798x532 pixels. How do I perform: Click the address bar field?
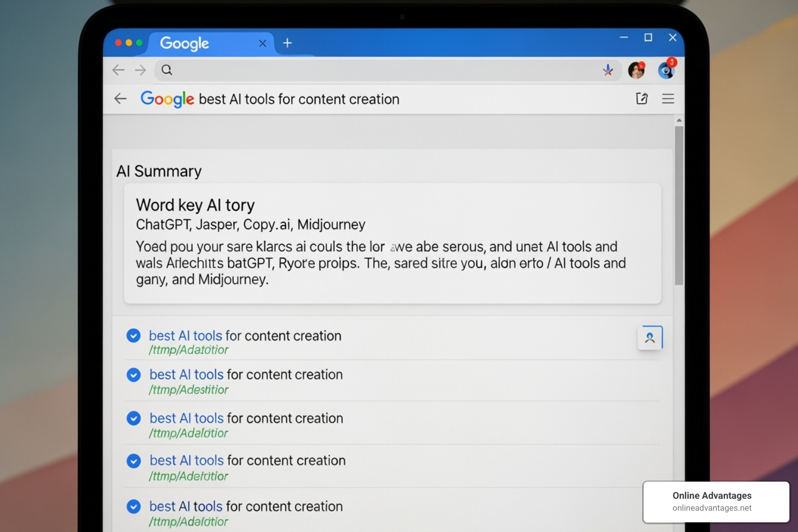pos(388,70)
